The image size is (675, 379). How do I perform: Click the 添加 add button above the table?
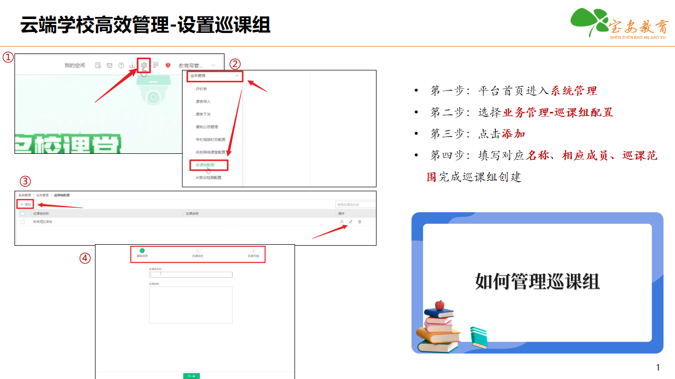(x=25, y=204)
